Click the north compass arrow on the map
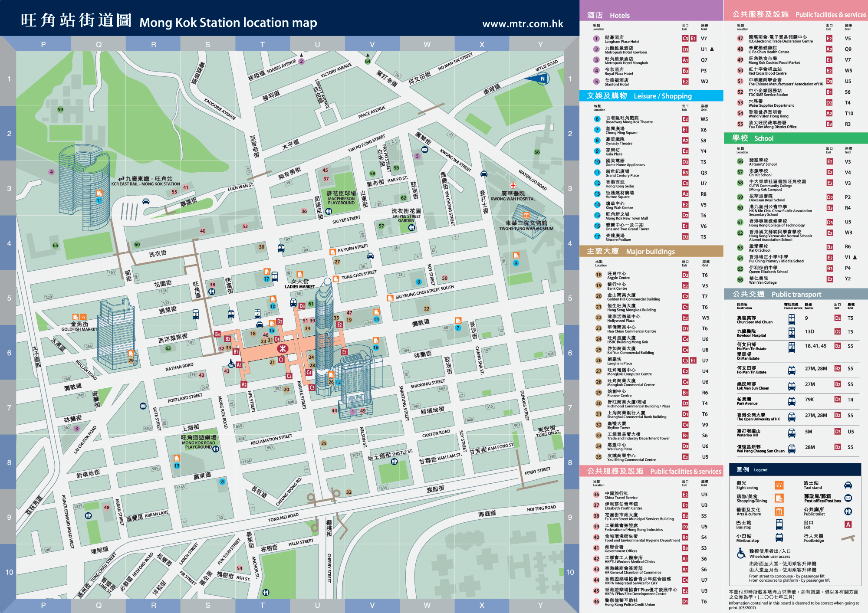The height and width of the screenshot is (613, 868). (538, 79)
